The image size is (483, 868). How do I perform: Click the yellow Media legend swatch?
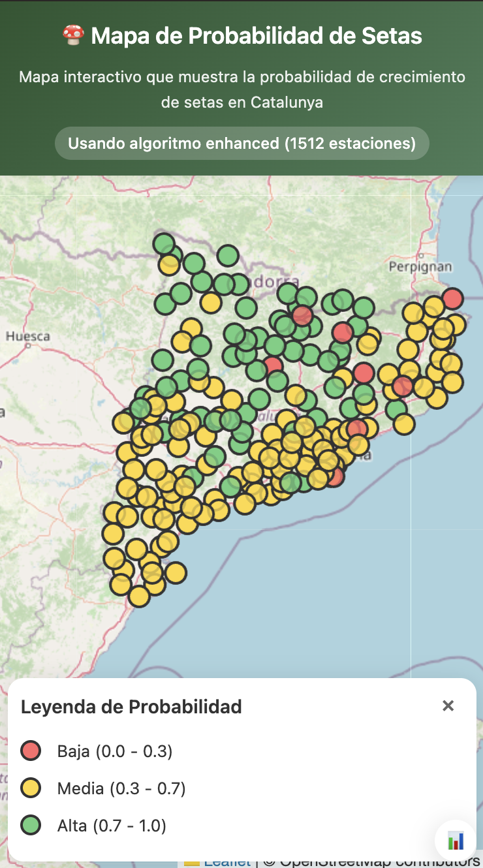31,788
